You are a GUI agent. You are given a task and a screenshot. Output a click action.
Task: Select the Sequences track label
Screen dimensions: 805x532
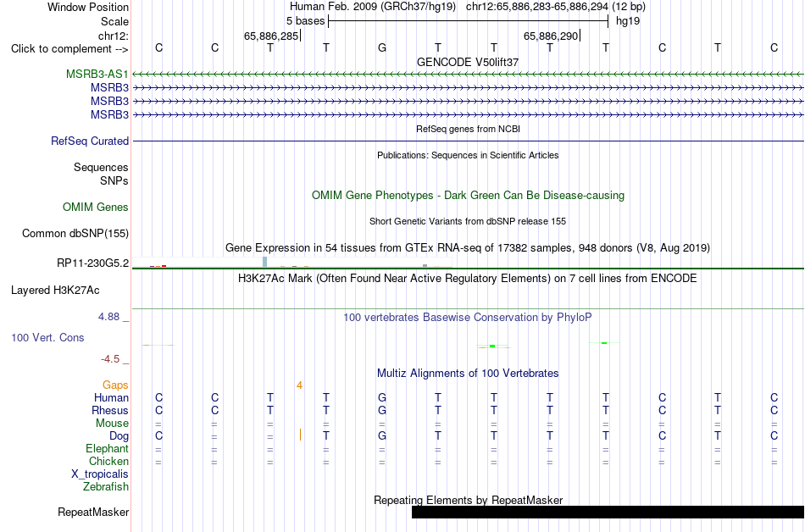point(101,167)
